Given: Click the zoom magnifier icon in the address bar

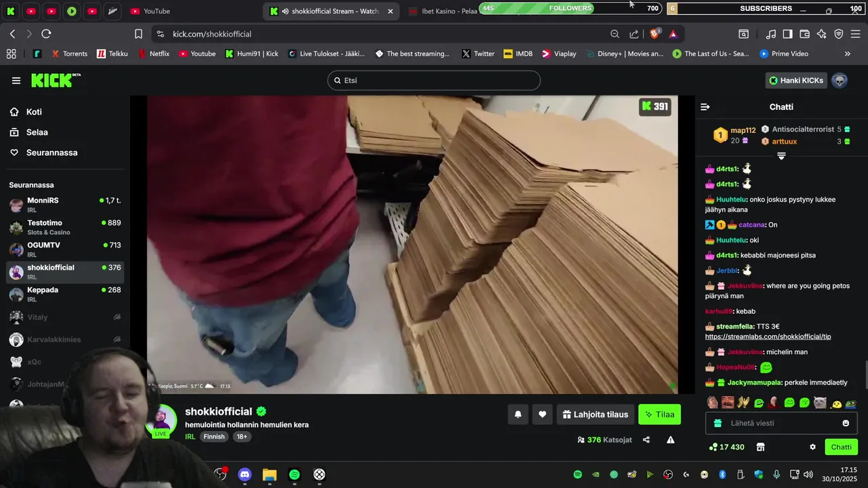Looking at the screenshot, I should pos(614,34).
